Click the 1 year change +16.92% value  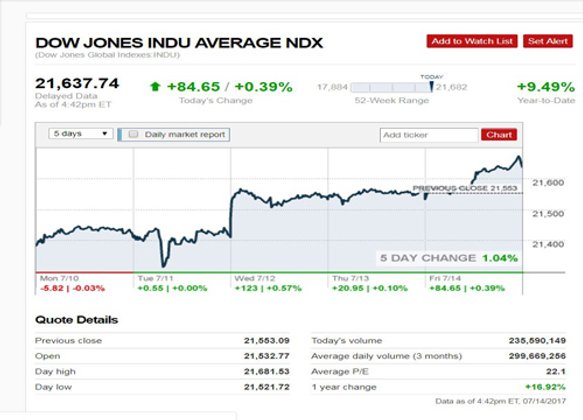545,387
